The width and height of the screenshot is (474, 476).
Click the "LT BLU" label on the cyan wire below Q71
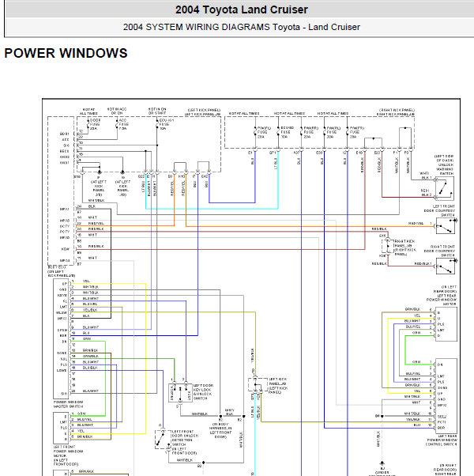coord(276,164)
